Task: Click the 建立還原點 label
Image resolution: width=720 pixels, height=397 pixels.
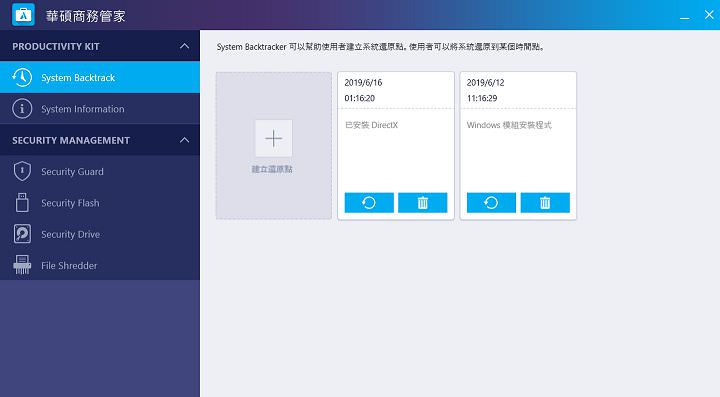Action: [272, 169]
